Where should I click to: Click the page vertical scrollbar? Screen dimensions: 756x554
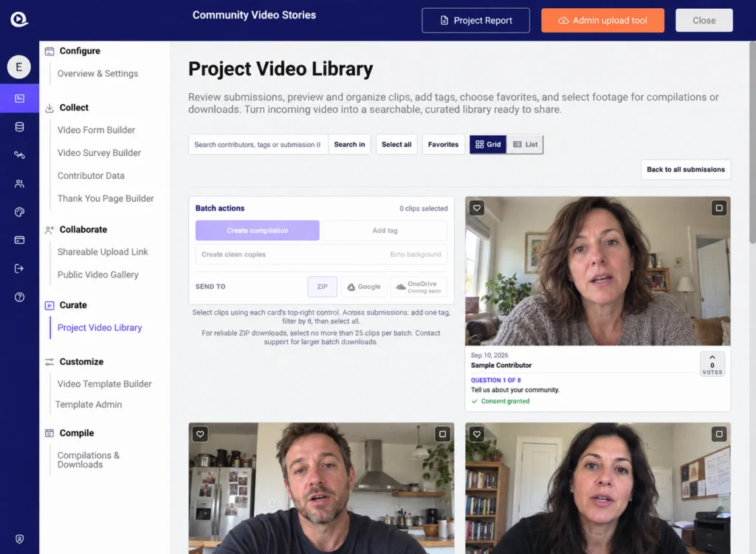tap(752, 143)
